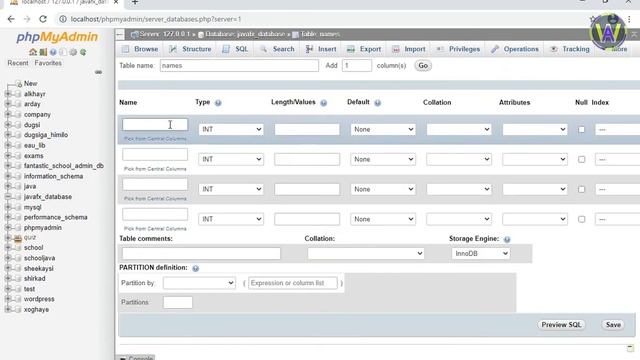Click the New database icon in tree

(x=18, y=84)
